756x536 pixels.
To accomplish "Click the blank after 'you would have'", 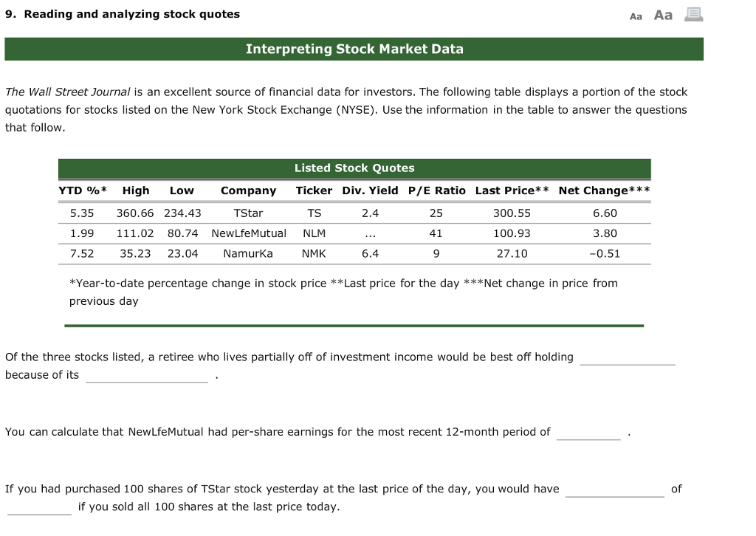I will (x=616, y=493).
